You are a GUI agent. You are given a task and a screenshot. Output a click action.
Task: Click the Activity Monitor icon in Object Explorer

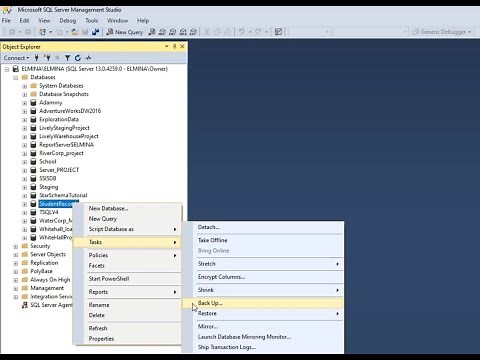tap(88, 58)
